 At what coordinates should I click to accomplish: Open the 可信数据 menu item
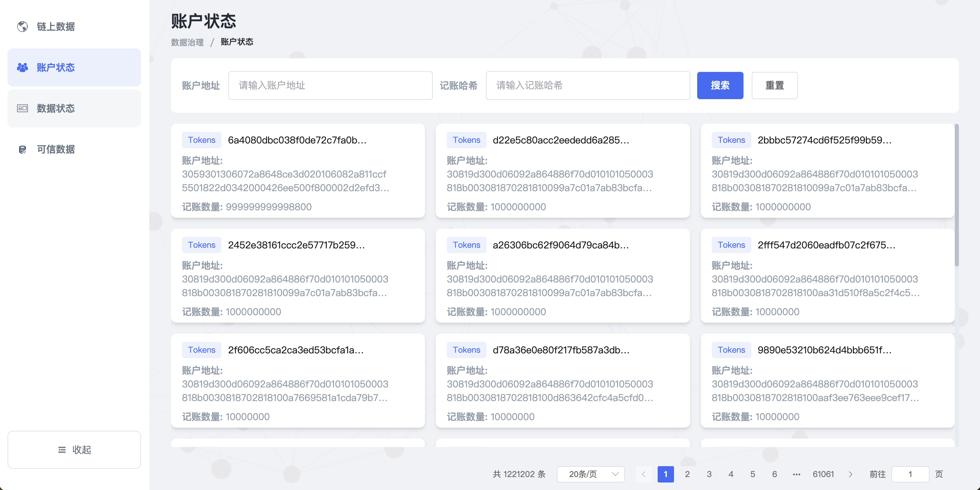(x=56, y=150)
